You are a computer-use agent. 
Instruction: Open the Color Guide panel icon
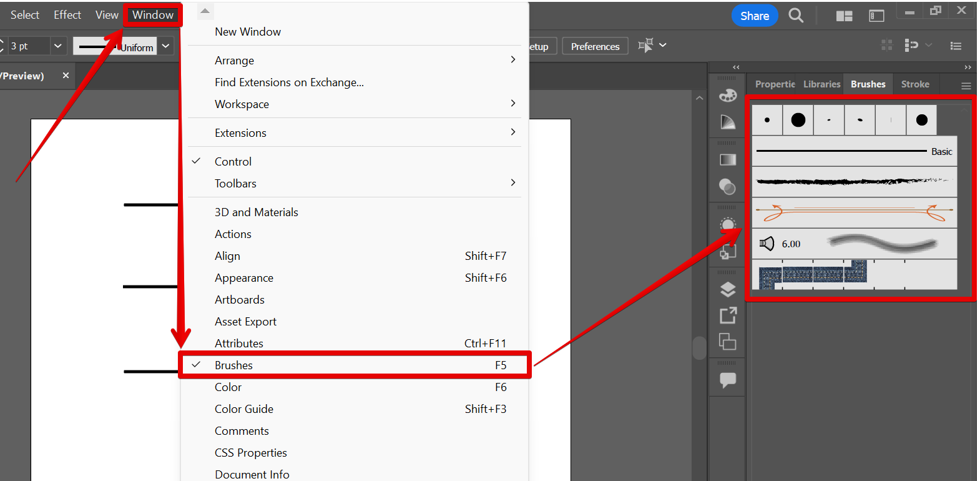click(728, 122)
